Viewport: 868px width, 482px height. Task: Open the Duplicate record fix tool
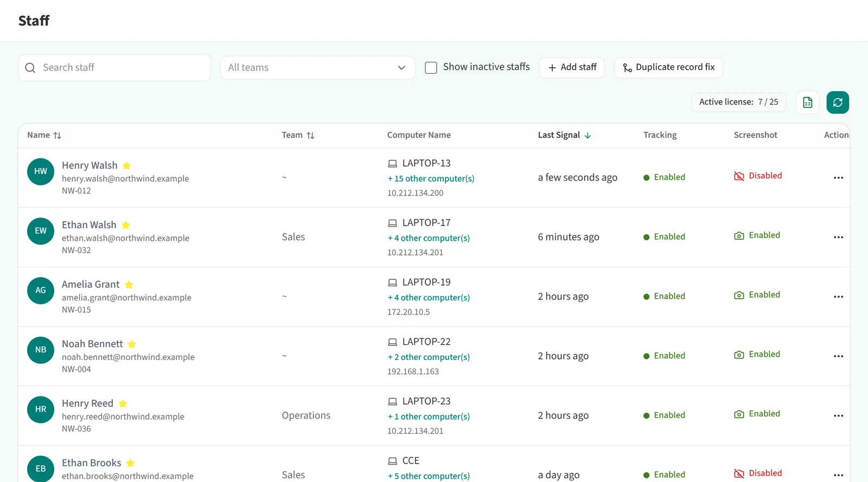[x=668, y=68]
